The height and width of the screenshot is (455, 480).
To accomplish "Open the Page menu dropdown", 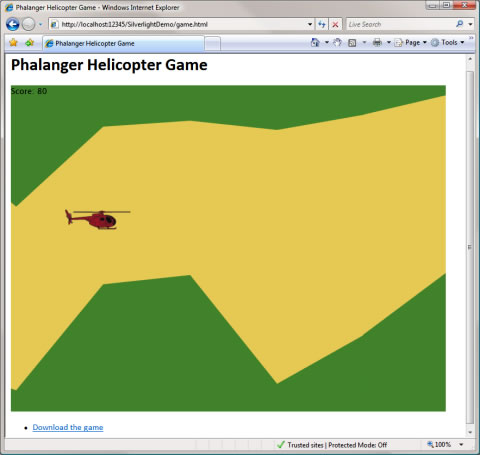I will (x=410, y=43).
